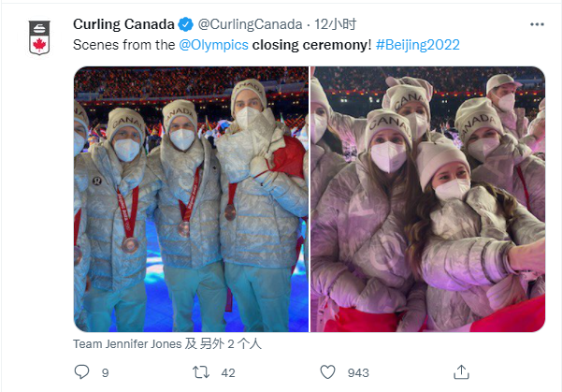This screenshot has width=562, height=392.
Task: Open the right selfie photo
Action: click(x=427, y=198)
